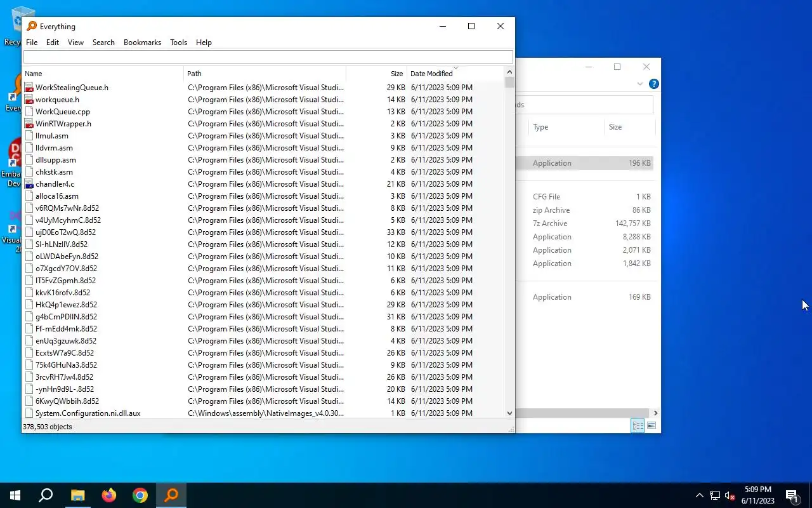Show hidden tray icons chevron
The image size is (812, 508).
(x=700, y=495)
